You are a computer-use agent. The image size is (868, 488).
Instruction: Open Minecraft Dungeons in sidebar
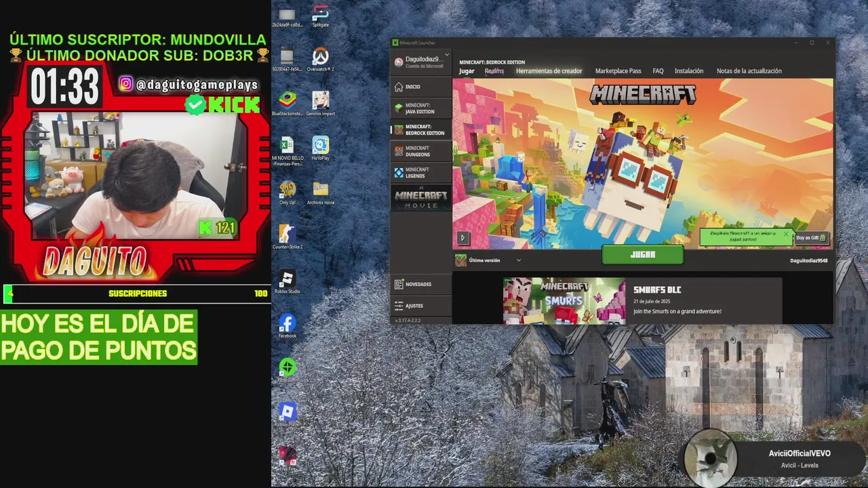tap(420, 151)
